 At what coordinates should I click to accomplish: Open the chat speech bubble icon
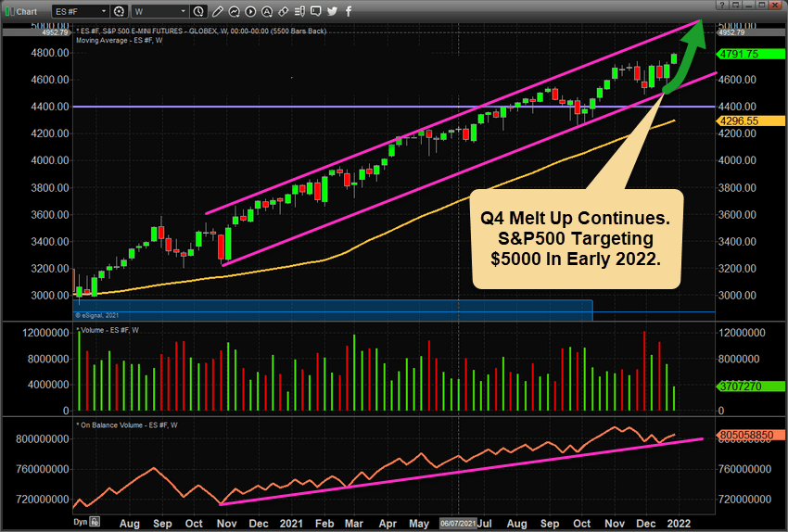(x=315, y=11)
